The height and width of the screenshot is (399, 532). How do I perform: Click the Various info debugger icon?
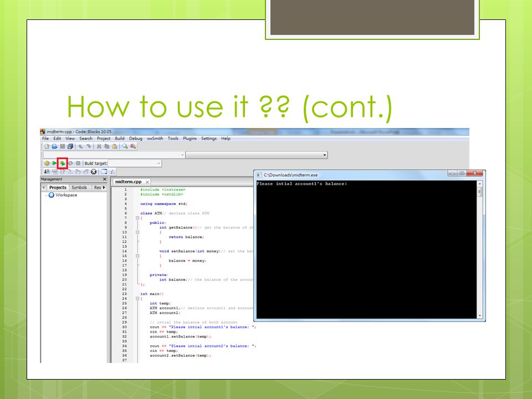click(x=112, y=172)
